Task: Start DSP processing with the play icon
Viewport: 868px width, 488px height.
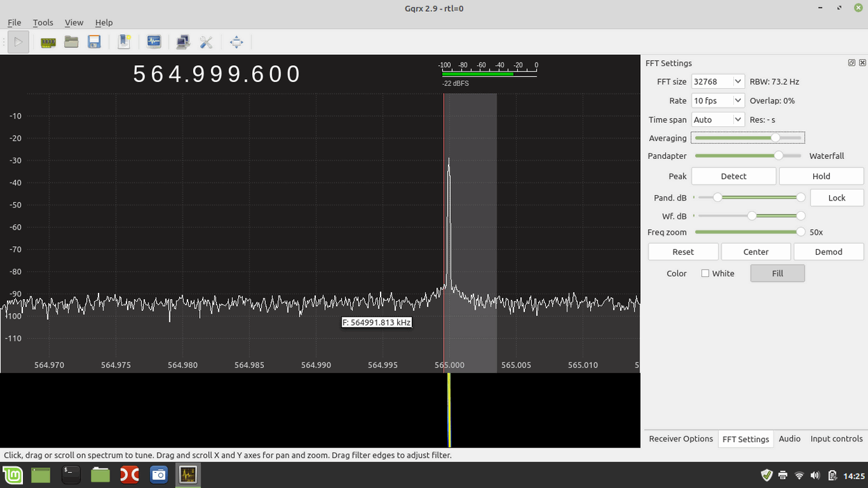Action: (17, 42)
